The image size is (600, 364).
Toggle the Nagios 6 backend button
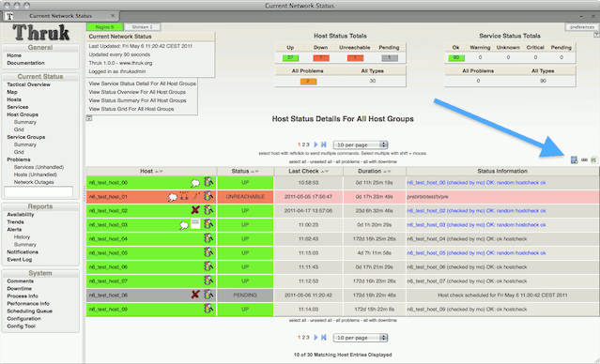pos(104,27)
